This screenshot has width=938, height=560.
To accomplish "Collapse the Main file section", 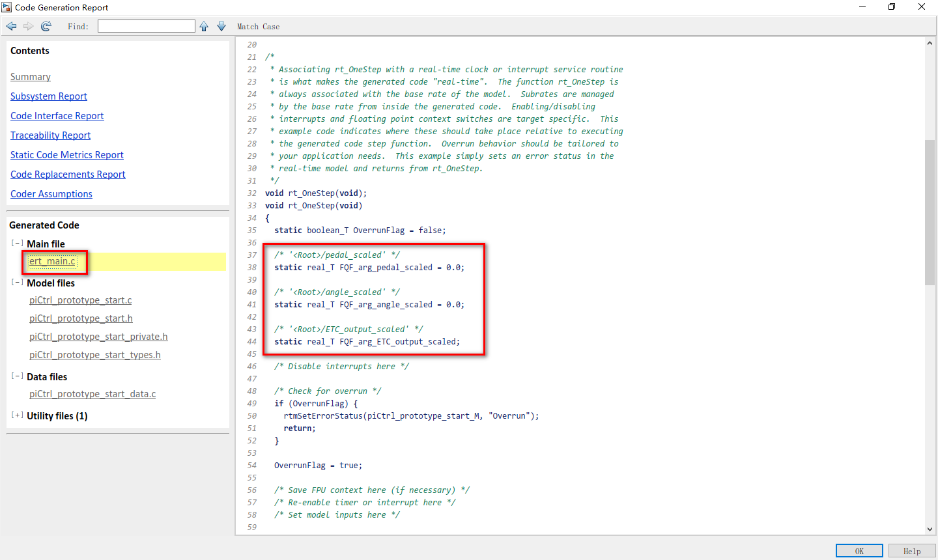I will click(x=17, y=243).
